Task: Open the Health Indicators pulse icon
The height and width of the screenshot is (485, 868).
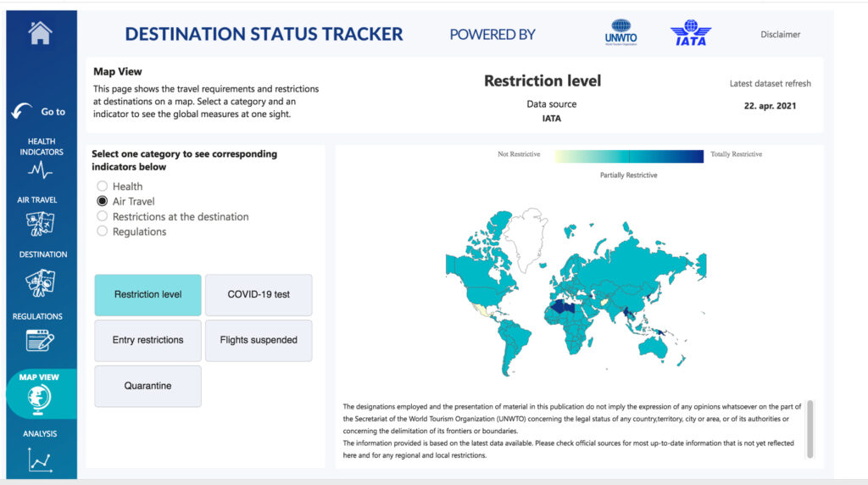Action: coord(41,170)
